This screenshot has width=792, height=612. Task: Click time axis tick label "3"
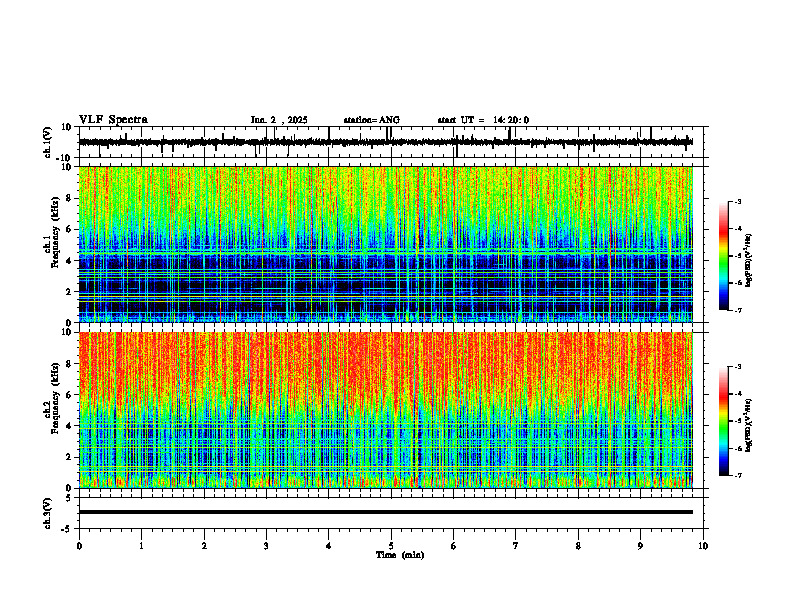coord(266,546)
